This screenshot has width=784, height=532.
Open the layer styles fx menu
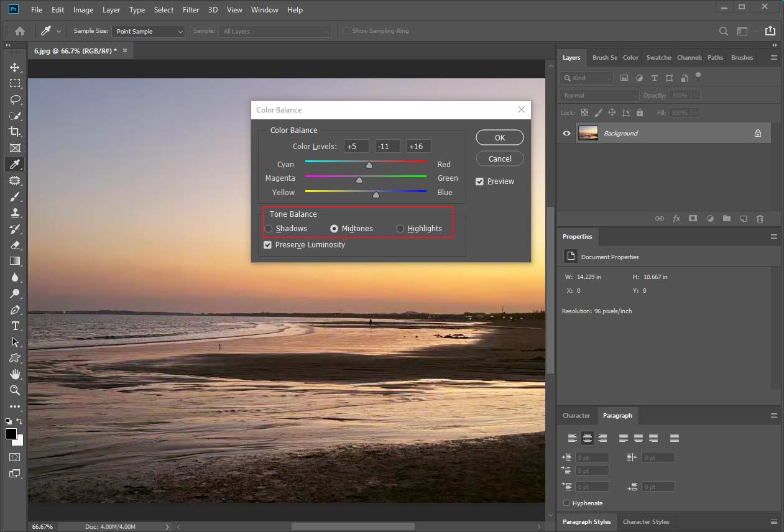[x=676, y=218]
